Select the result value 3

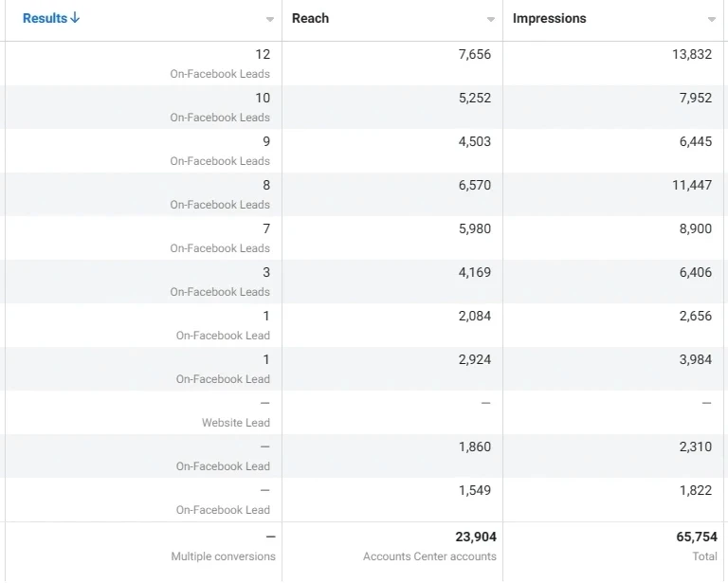(266, 272)
